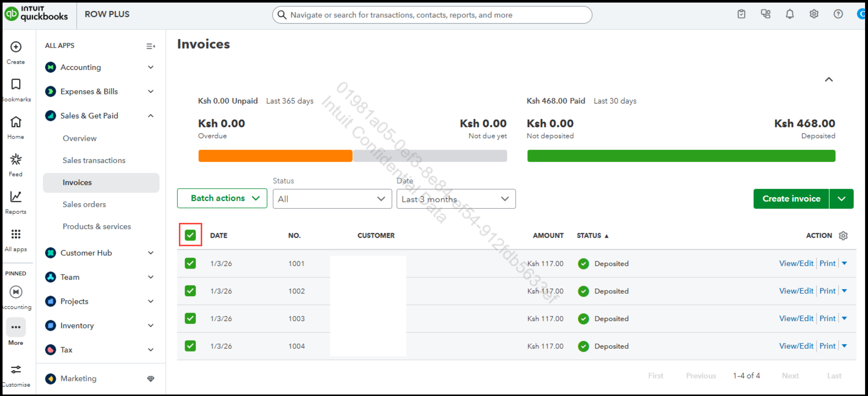The image size is (868, 396).
Task: Open the Create invoice arrow dropdown
Action: point(841,199)
